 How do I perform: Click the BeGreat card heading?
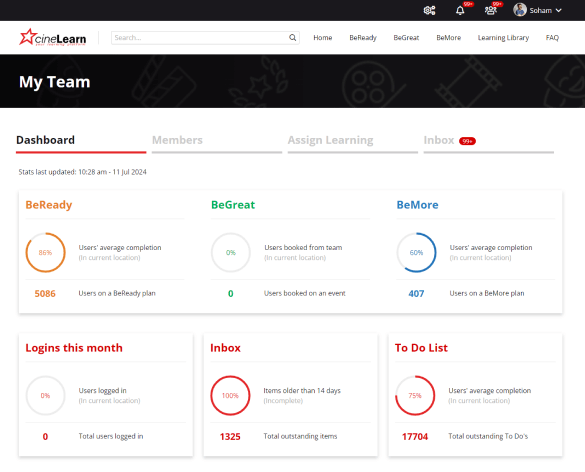(x=233, y=205)
